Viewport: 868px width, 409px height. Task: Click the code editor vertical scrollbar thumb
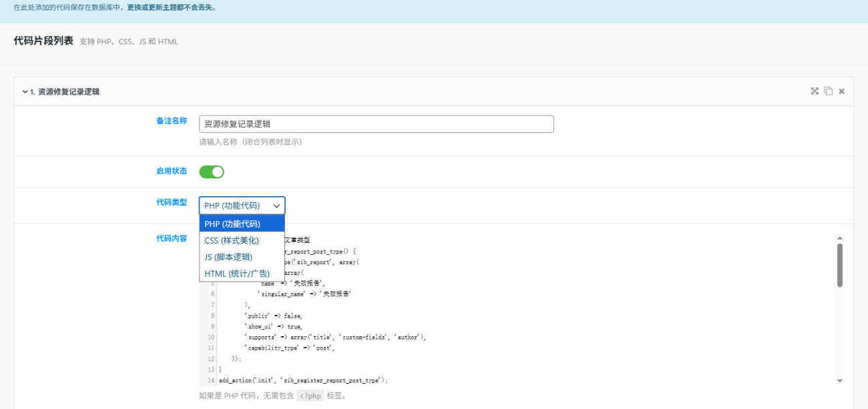(x=839, y=265)
